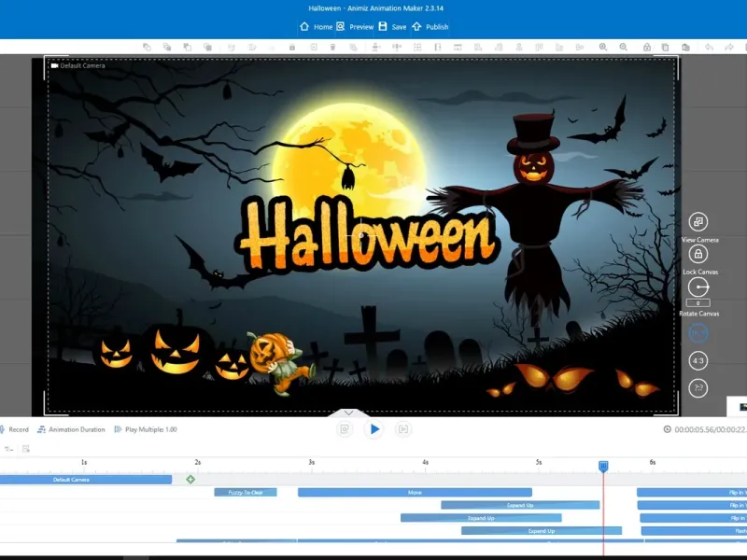Click the zoom out magnifier icon
The height and width of the screenshot is (560, 747).
coord(623,47)
